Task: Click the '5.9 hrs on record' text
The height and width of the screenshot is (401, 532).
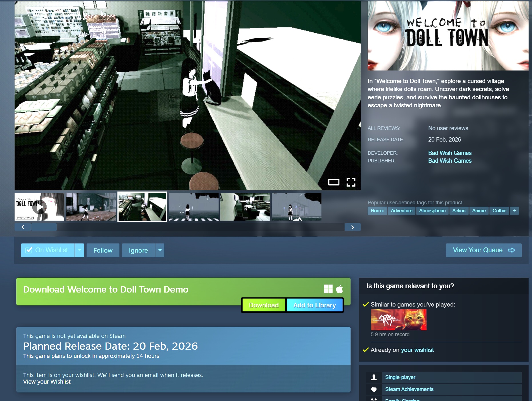Action: [390, 334]
